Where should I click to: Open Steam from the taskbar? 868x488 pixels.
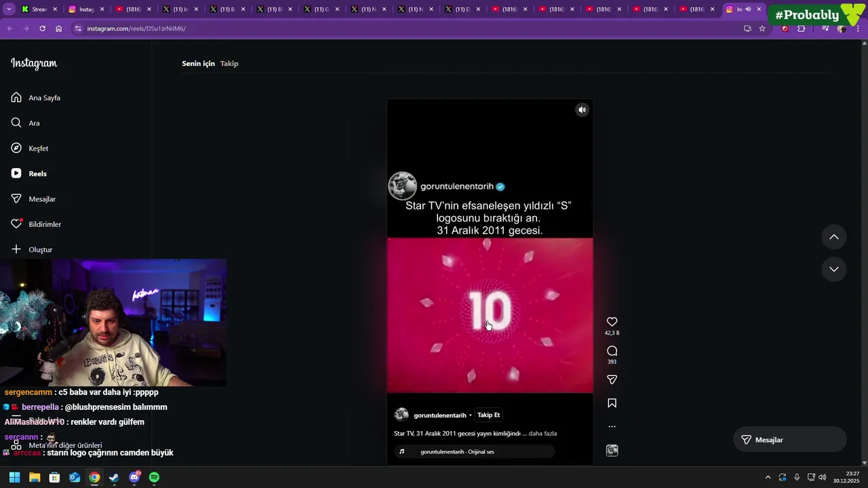click(114, 477)
